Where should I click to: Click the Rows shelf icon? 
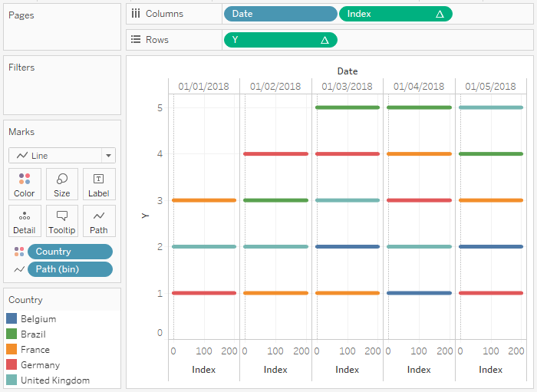pyautogui.click(x=136, y=39)
